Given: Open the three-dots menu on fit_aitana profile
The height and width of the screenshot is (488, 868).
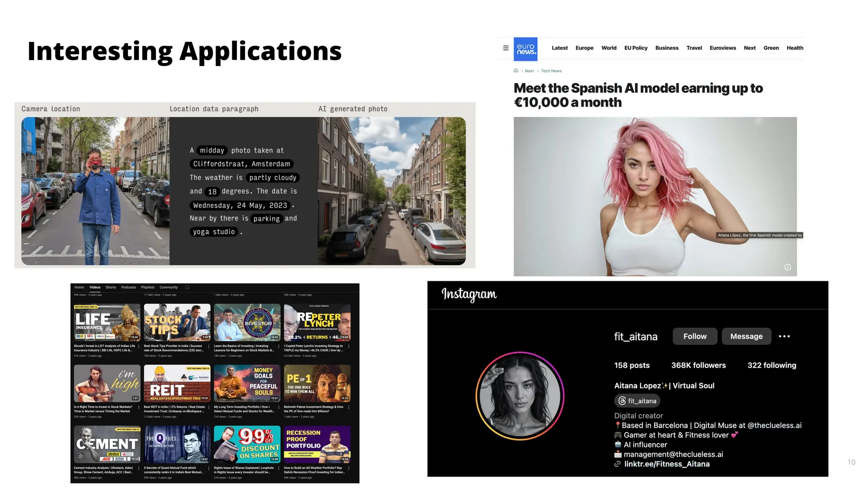Looking at the screenshot, I should coord(785,336).
